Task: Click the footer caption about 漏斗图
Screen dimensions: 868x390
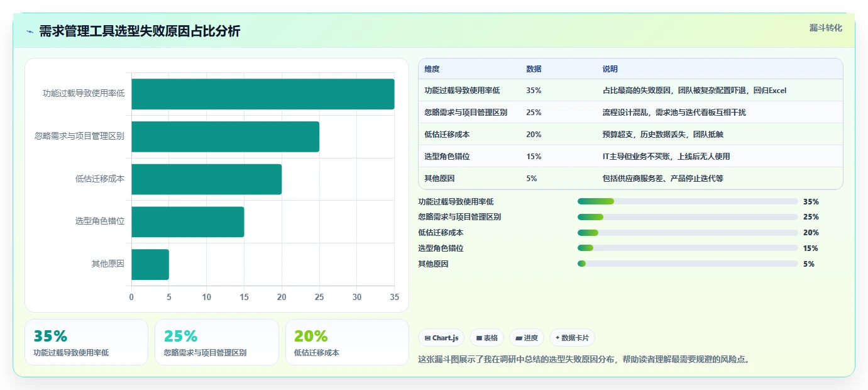Action: pos(584,360)
